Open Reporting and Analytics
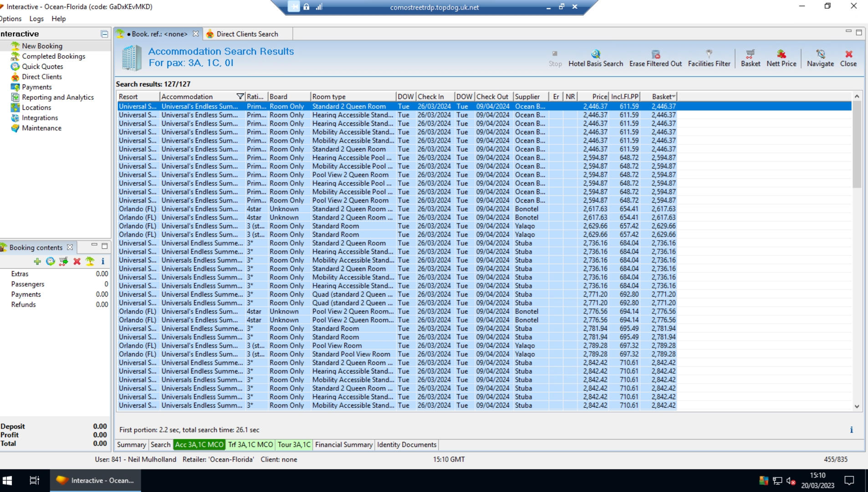868x492 pixels. (57, 97)
